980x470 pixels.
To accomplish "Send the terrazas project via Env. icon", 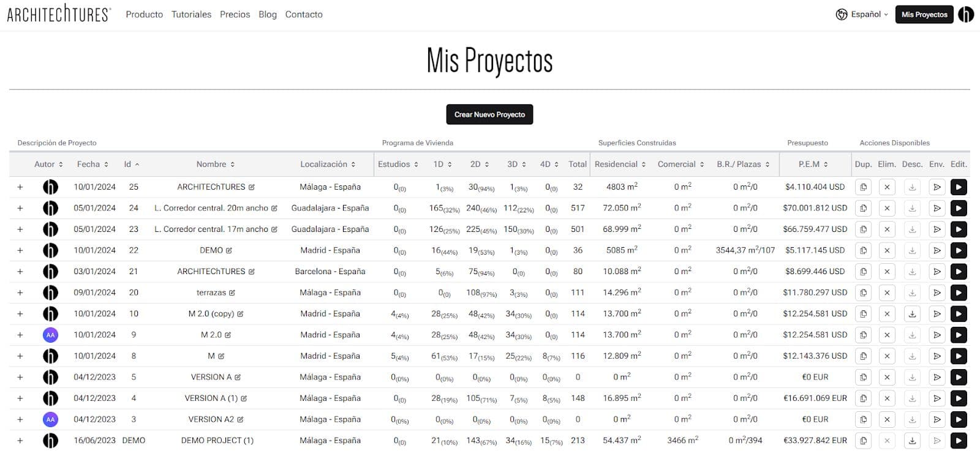I will tap(937, 293).
